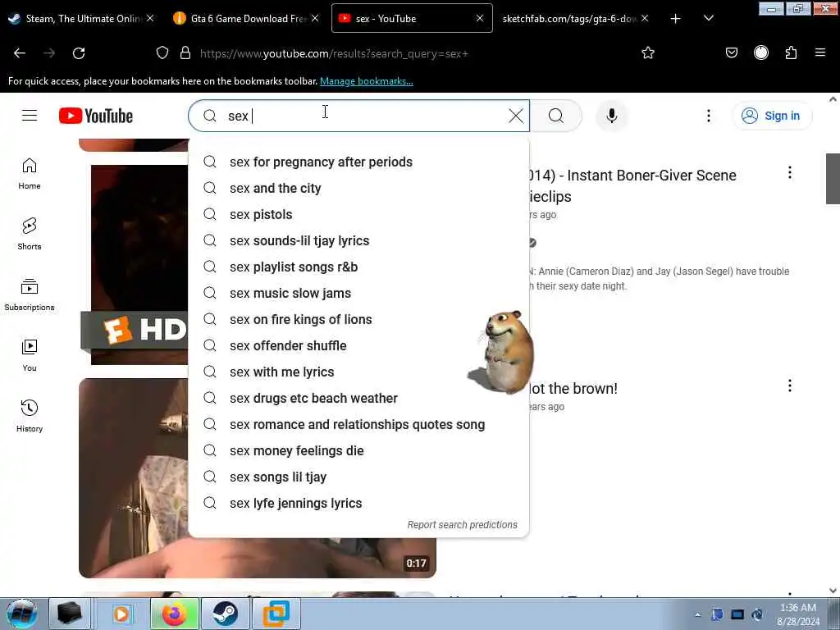Open the media player taskbar icon
The width and height of the screenshot is (840, 630).
pyautogui.click(x=122, y=614)
